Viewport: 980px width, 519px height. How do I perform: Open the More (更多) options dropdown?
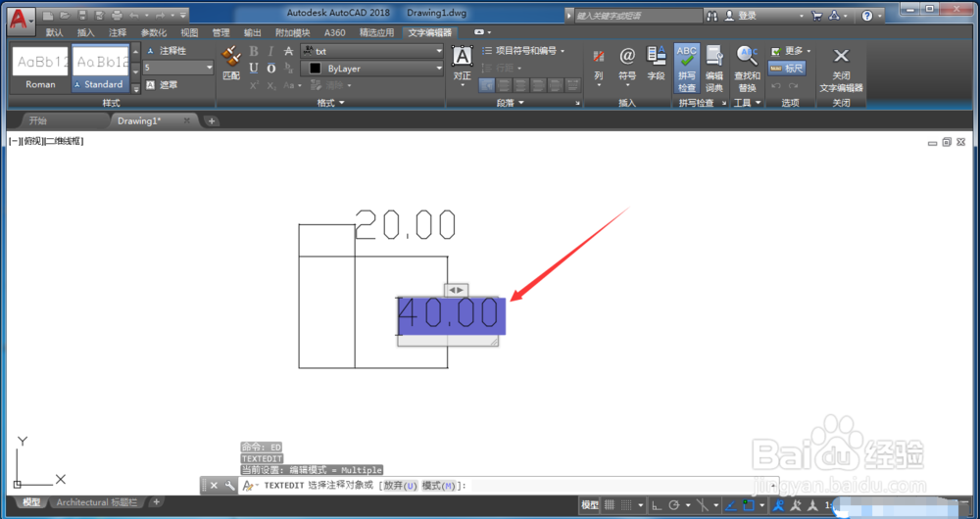tap(791, 51)
